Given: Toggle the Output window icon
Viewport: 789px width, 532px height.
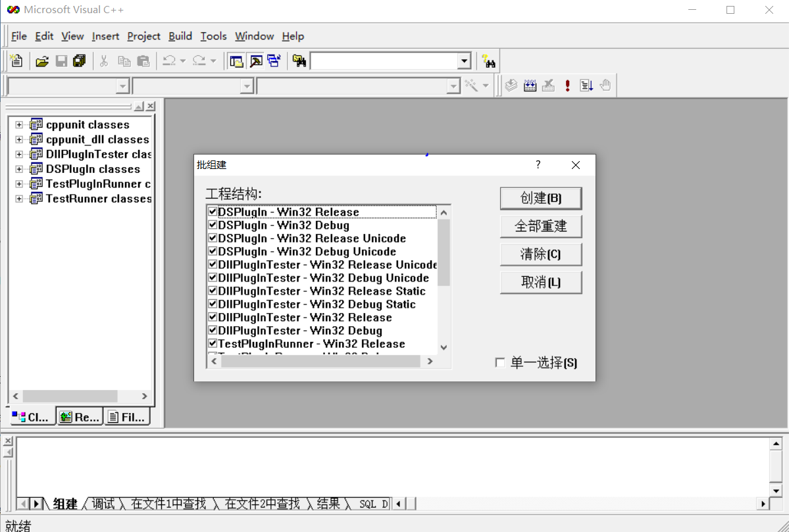Looking at the screenshot, I should click(255, 61).
